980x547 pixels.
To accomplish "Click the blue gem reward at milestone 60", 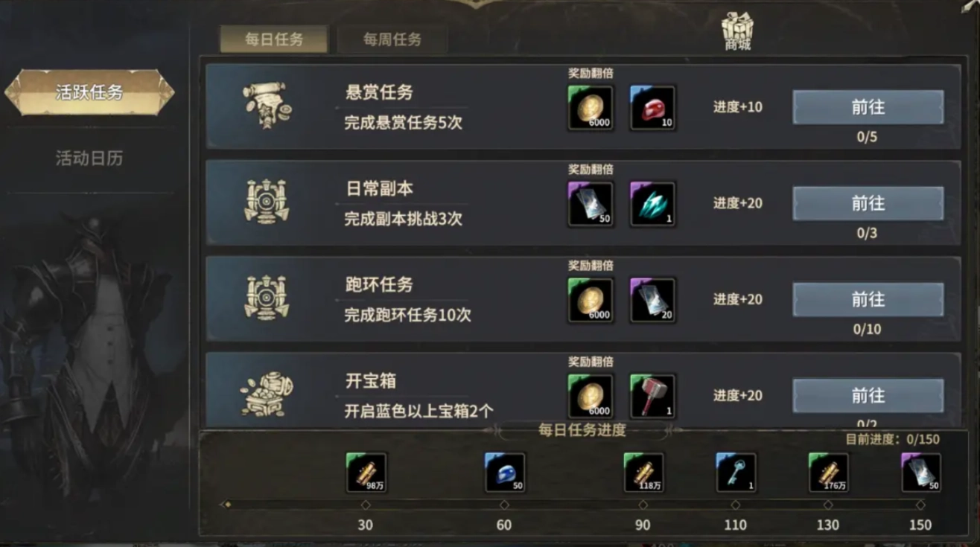I will pyautogui.click(x=505, y=473).
